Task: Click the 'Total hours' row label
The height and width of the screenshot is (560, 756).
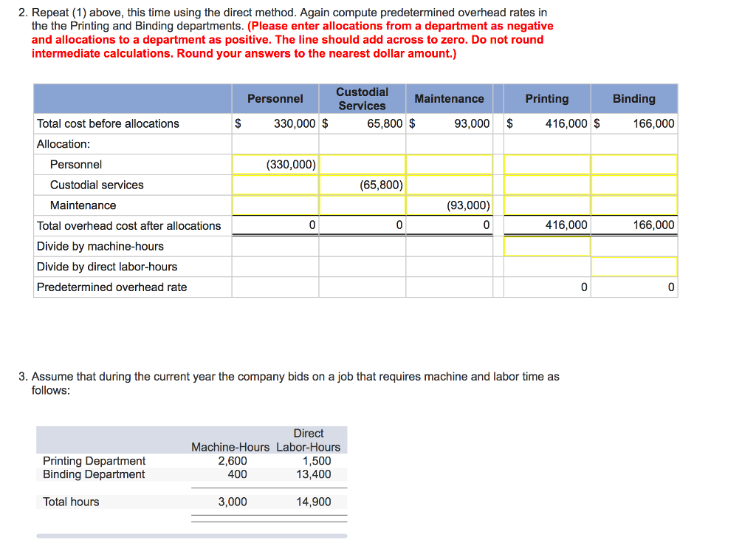Action: coord(71,502)
